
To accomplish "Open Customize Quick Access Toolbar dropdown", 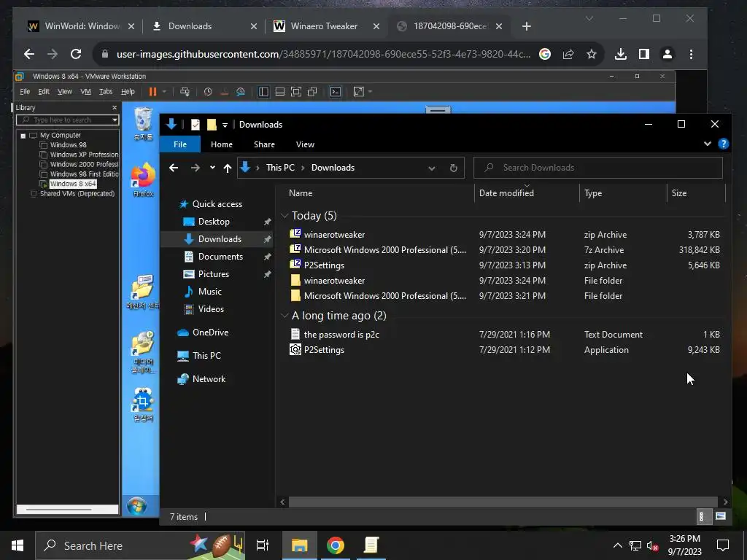I will [x=225, y=125].
